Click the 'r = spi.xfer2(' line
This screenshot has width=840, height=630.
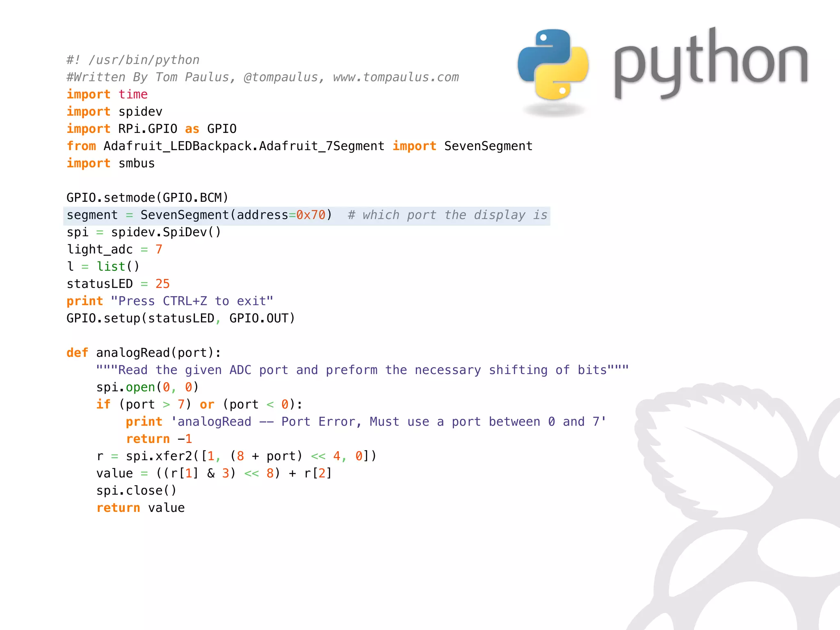coord(237,456)
